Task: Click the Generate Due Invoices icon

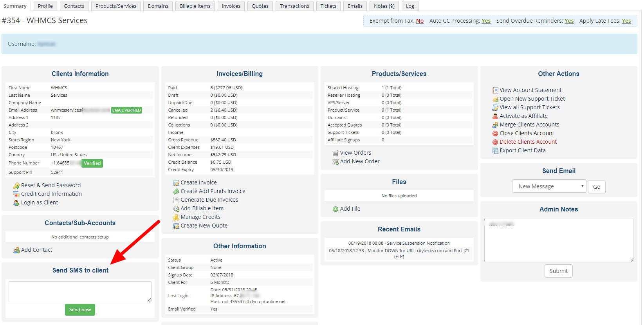Action: (x=176, y=200)
